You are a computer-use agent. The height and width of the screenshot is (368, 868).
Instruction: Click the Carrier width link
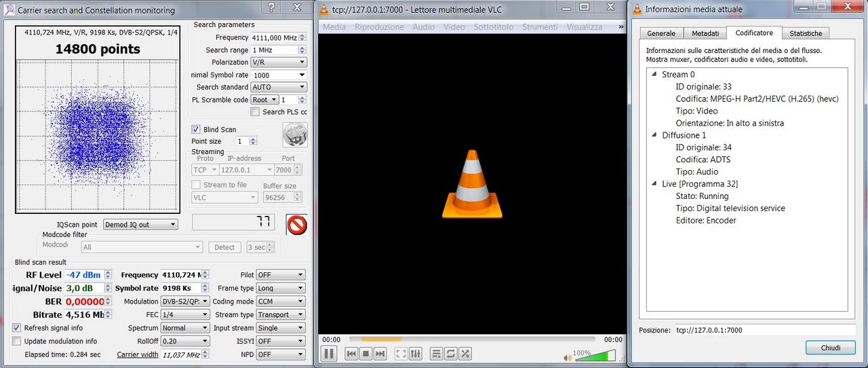point(138,354)
